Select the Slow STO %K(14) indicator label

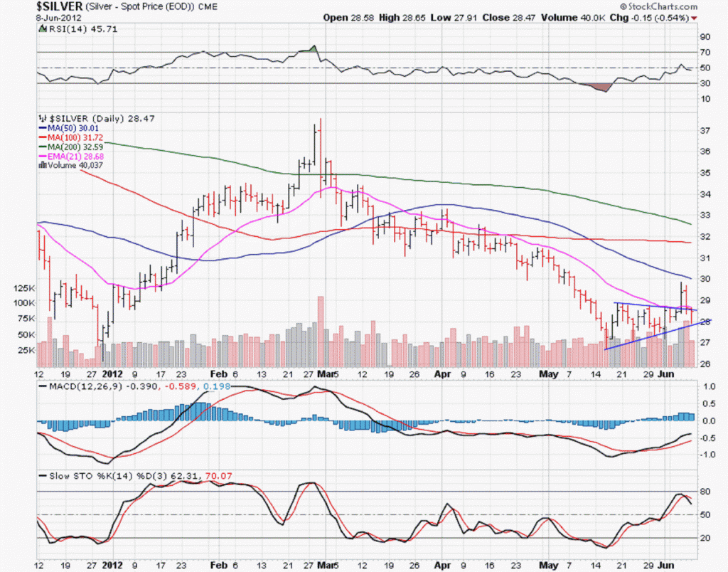92,475
